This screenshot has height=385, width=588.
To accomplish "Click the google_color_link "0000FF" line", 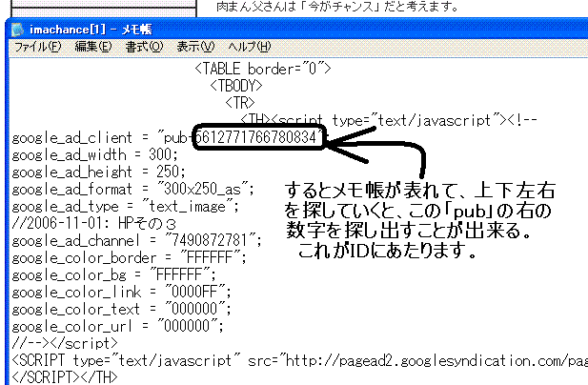I will (x=121, y=292).
